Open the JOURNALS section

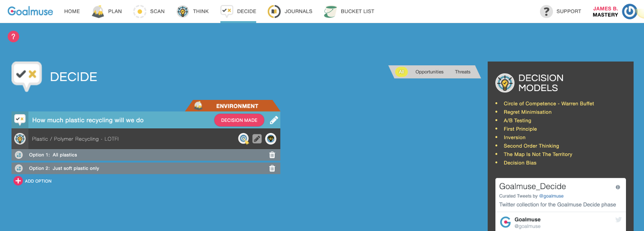(x=299, y=12)
